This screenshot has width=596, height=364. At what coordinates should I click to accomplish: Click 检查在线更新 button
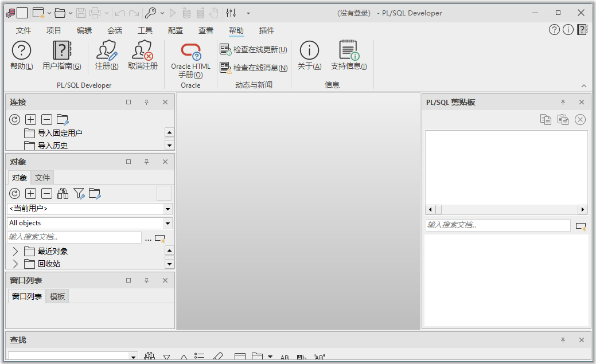tap(254, 50)
